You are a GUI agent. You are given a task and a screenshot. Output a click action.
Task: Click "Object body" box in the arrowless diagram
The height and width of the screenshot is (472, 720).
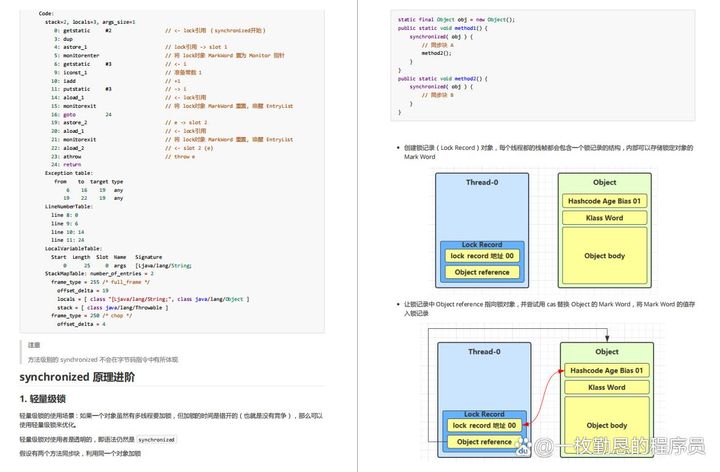[x=604, y=256]
